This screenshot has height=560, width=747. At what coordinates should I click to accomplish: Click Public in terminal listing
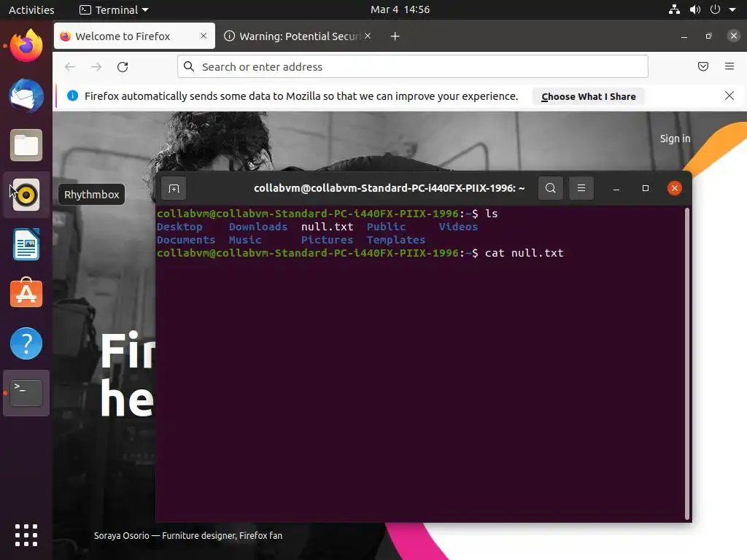point(387,227)
